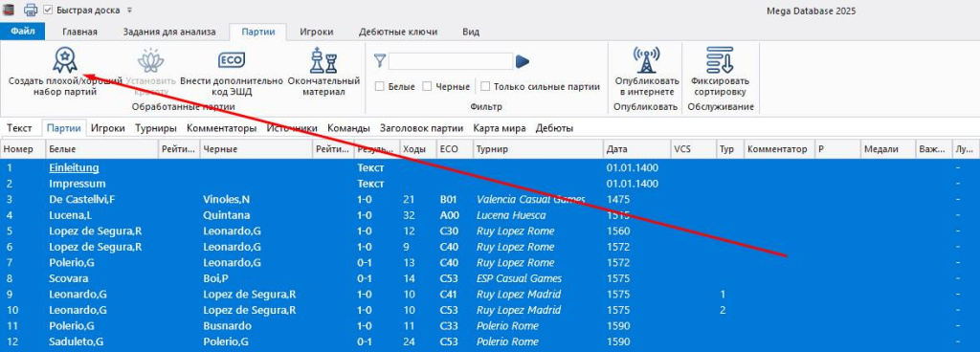
Task: Select the Impressum row
Action: click(x=490, y=184)
